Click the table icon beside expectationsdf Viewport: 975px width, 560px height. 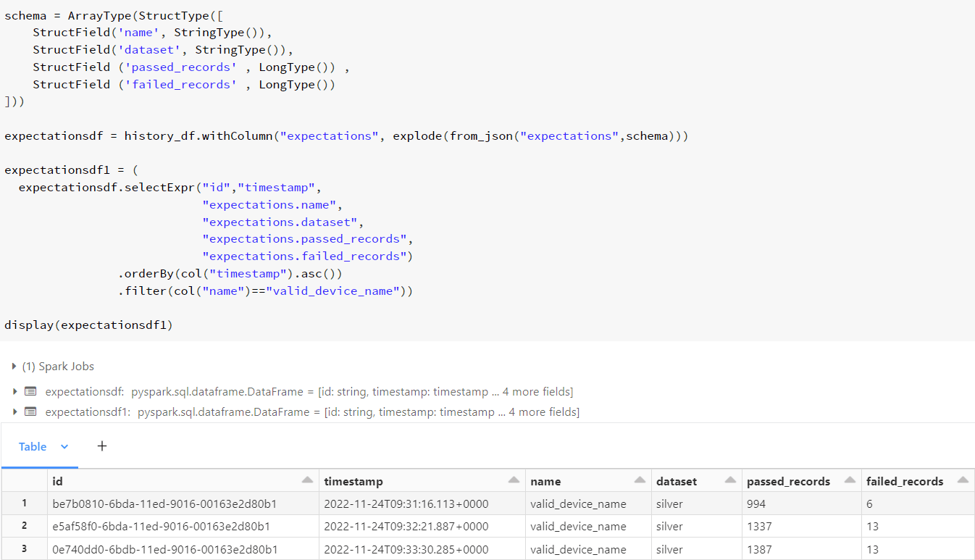30,392
